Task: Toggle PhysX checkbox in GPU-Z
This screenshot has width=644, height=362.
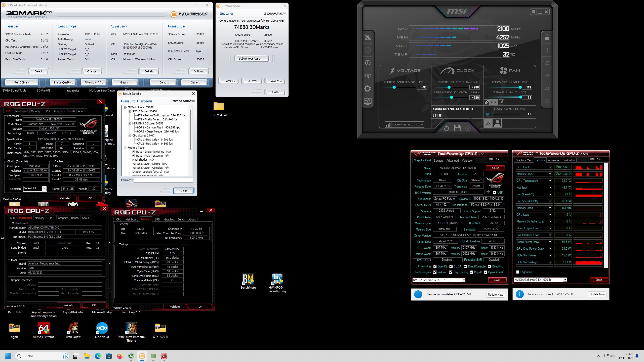Action: [471, 272]
